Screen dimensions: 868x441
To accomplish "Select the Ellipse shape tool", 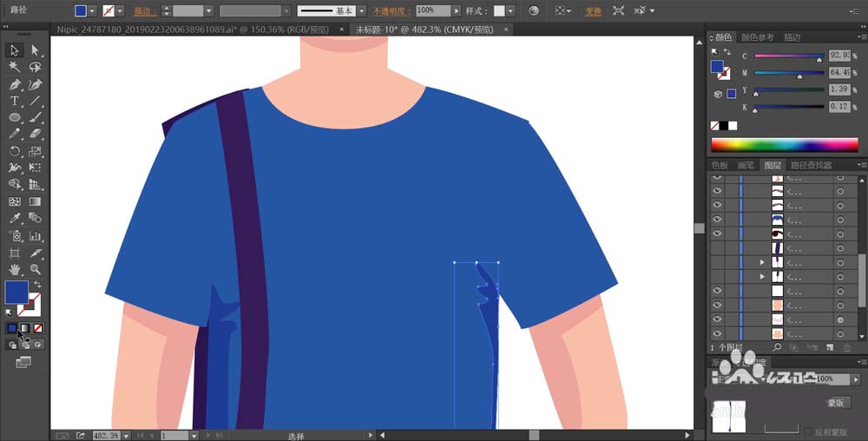I will pos(15,117).
